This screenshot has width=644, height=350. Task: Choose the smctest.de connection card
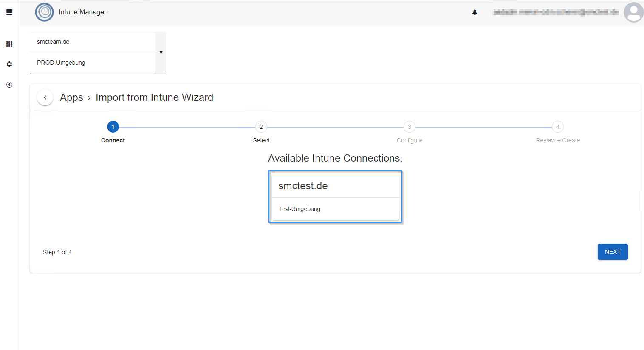[335, 196]
